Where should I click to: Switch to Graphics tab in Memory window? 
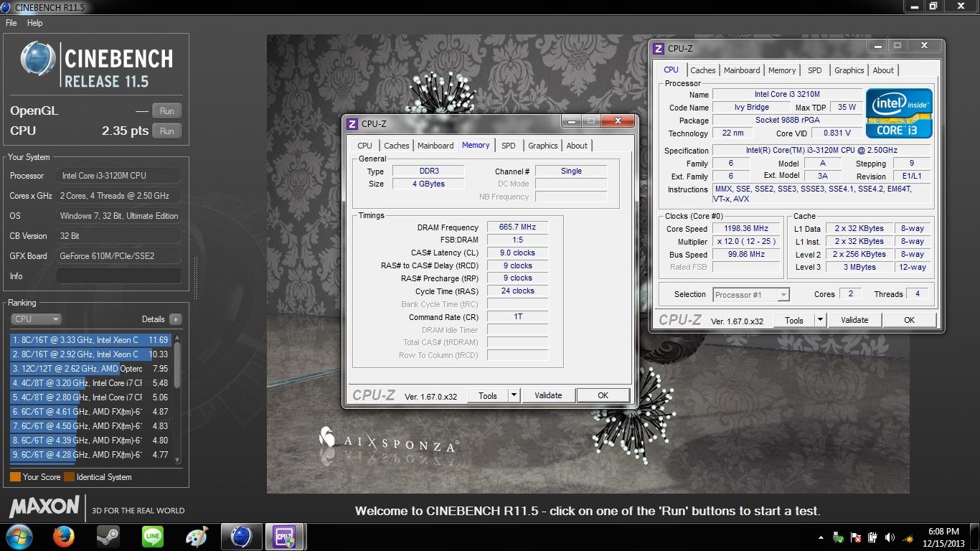pyautogui.click(x=543, y=146)
